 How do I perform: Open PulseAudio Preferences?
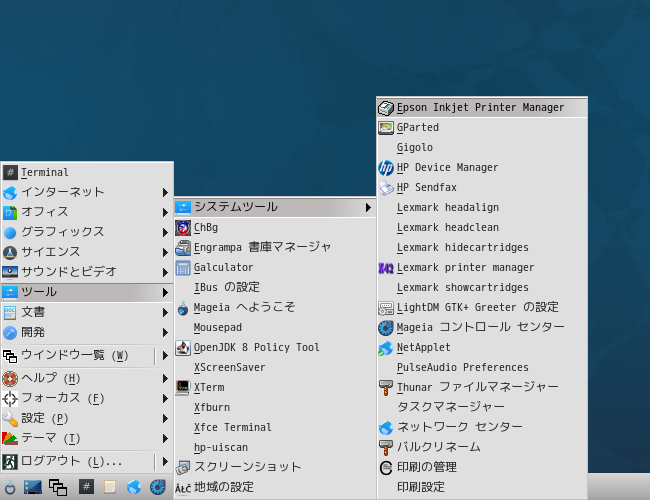pos(482,368)
